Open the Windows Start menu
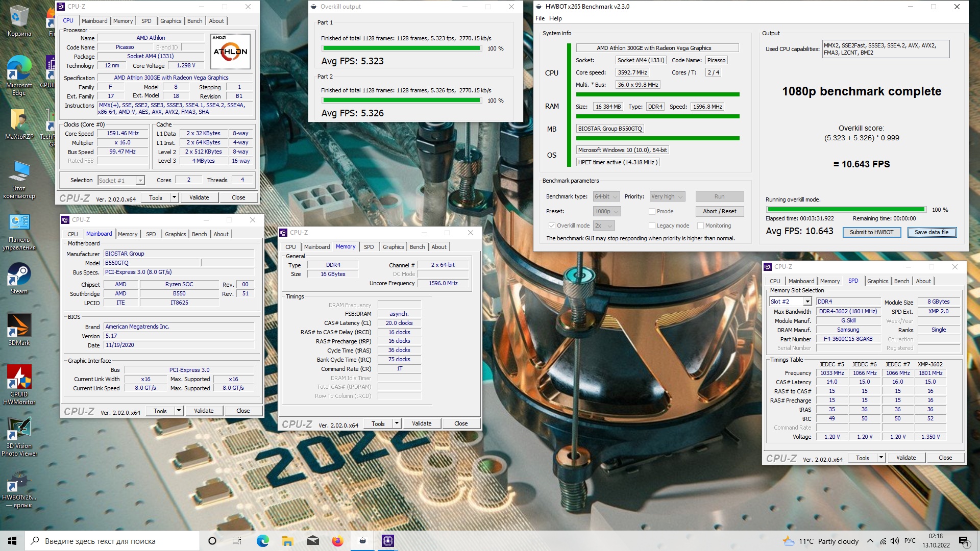The height and width of the screenshot is (551, 980). tap(12, 541)
